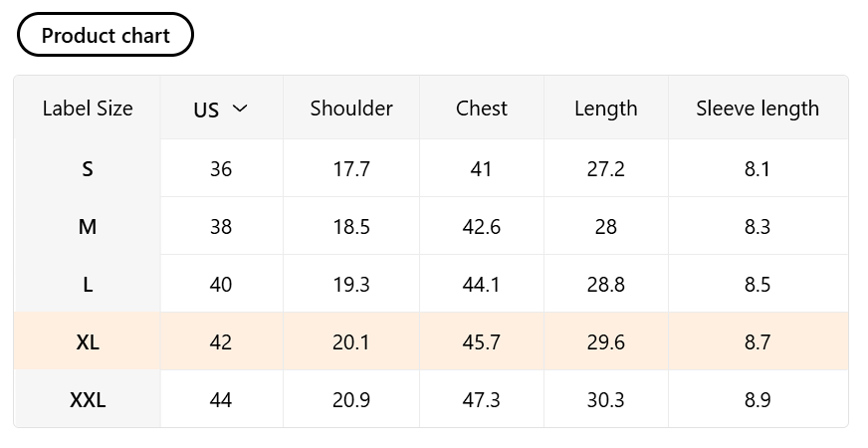
Task: Select the XXL size row label
Action: 88,400
